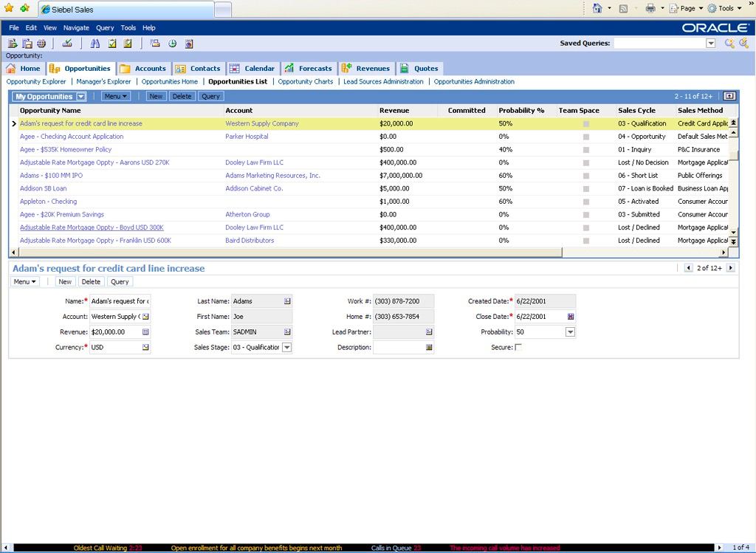
Task: Click the refine query magnifier icon at far right
Action: [744, 44]
